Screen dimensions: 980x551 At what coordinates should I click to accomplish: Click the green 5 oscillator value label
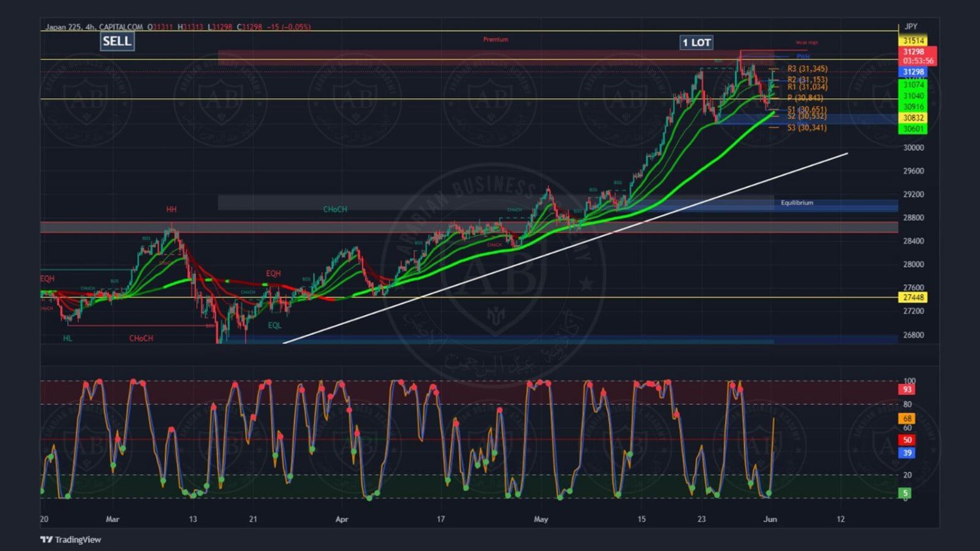coord(906,493)
